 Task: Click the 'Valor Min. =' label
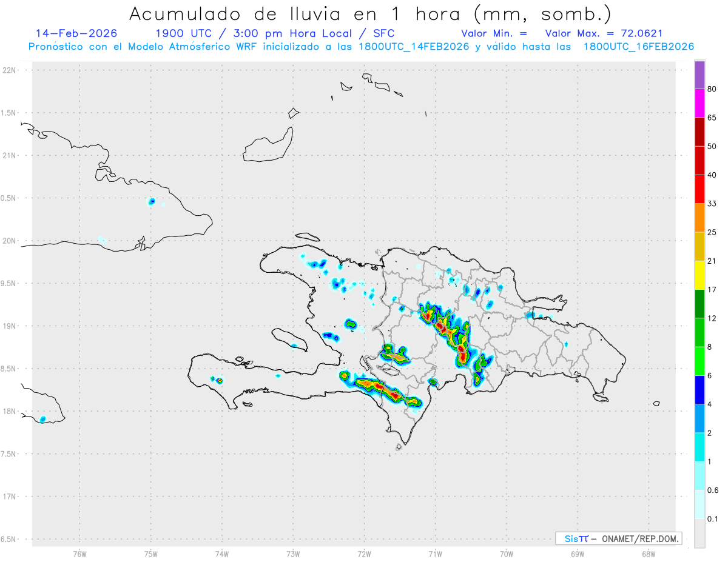(x=494, y=33)
